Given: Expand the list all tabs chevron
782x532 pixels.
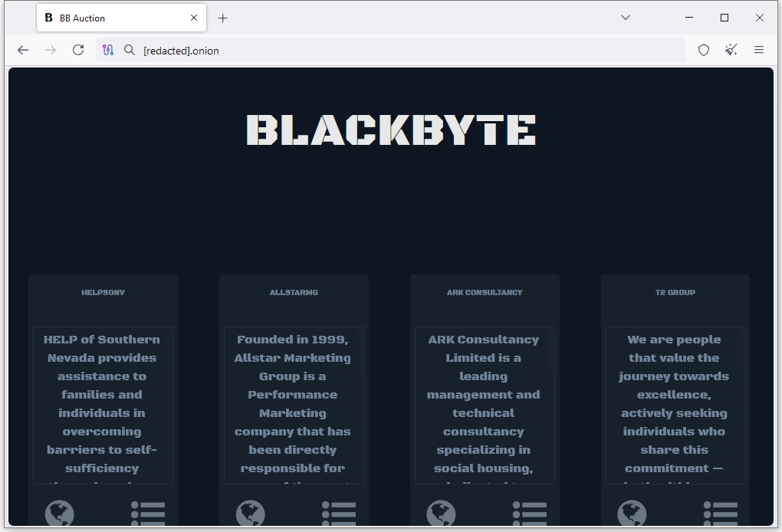Looking at the screenshot, I should tap(626, 18).
